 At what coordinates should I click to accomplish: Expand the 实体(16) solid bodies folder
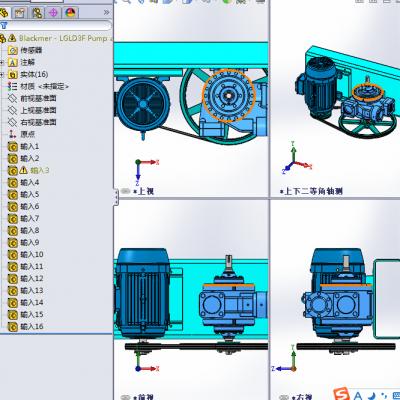[x=2, y=74]
